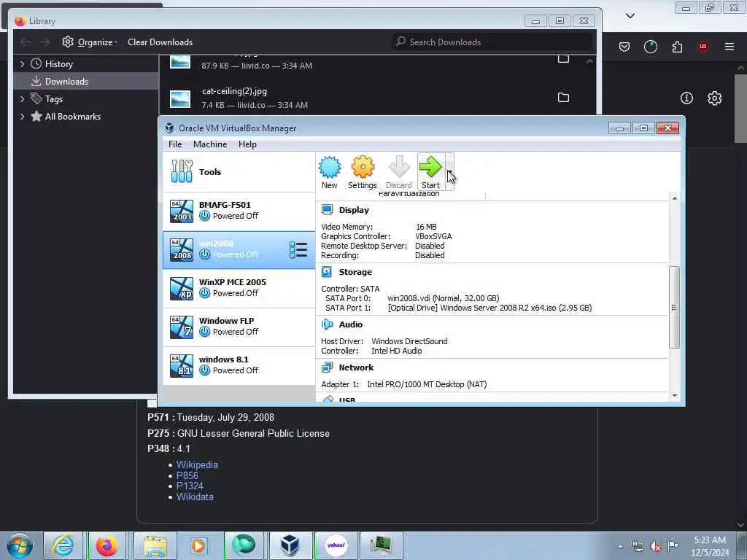Select the WinXP MCE 2005 machine
The image size is (747, 560).
point(239,288)
